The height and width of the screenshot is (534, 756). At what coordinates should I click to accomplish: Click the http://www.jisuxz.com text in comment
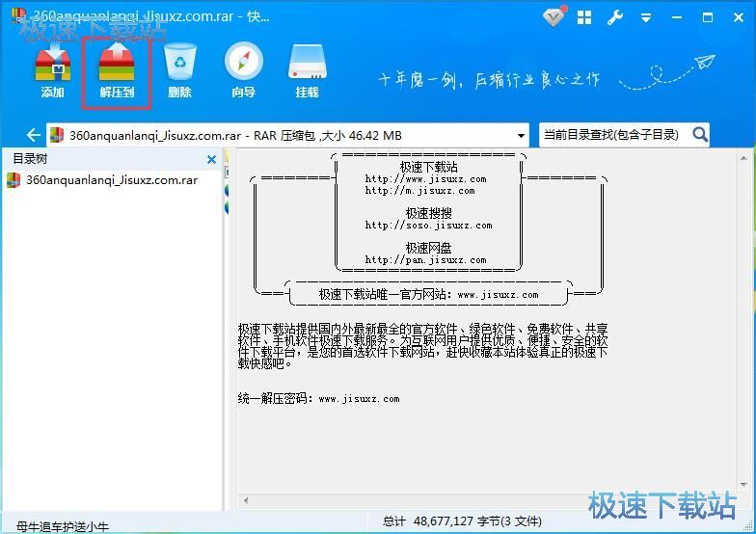tap(426, 179)
